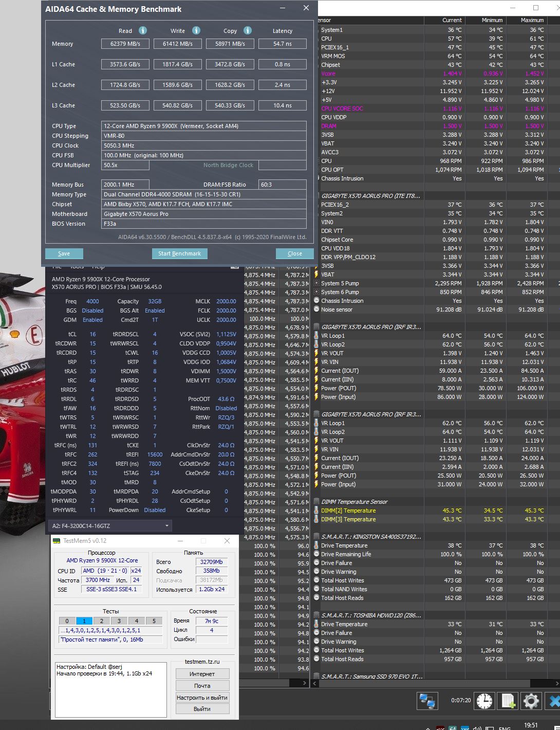Click the DIMM[3] Temperature thermometer icon

pos(316,519)
